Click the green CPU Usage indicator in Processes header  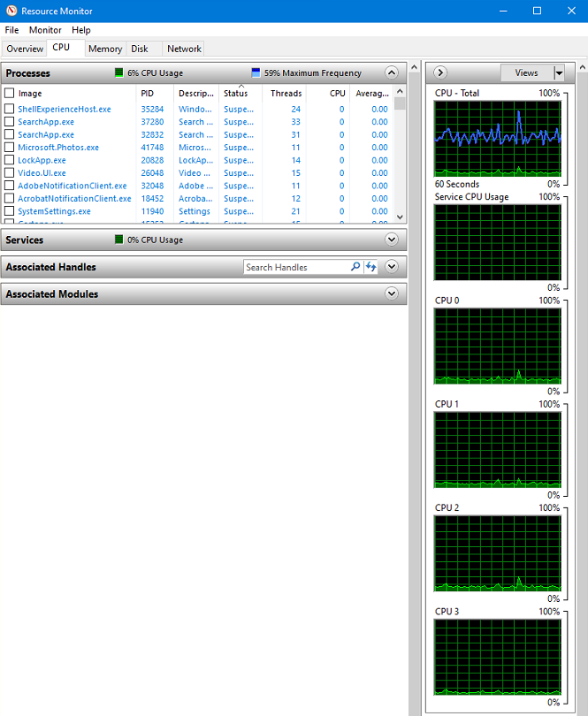point(118,72)
